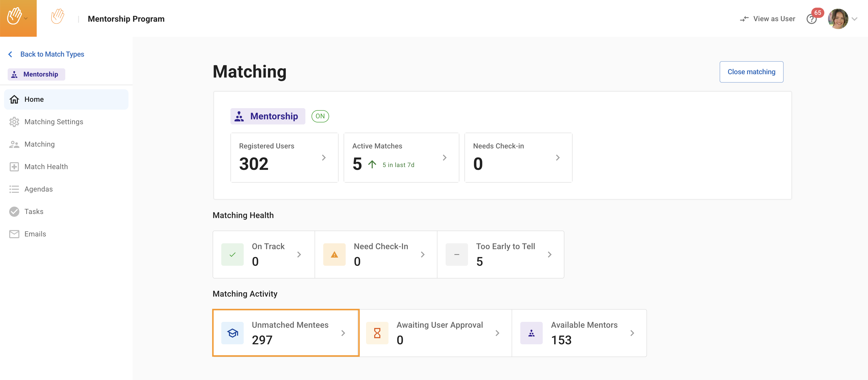Expand the Registered Users card chevron
The image size is (868, 380).
coord(323,158)
